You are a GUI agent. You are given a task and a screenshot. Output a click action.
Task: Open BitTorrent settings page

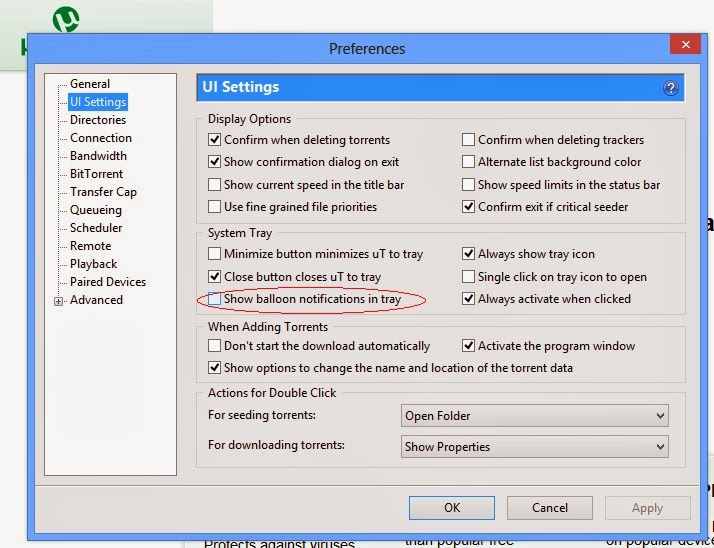coord(96,174)
